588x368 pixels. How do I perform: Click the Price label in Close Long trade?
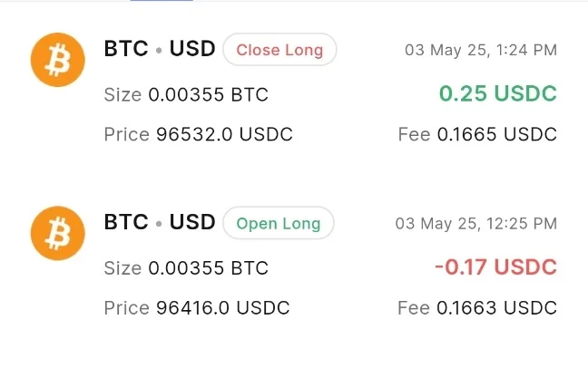click(x=126, y=135)
